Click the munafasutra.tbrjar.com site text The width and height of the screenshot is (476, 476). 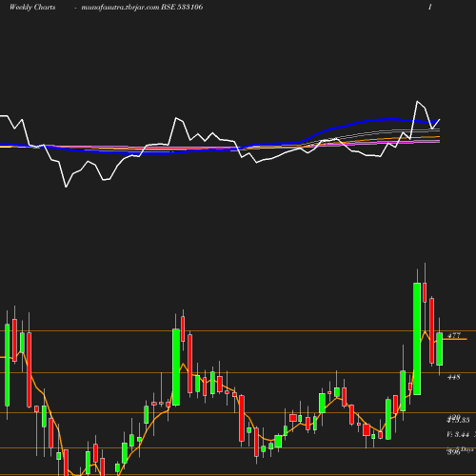120,8
